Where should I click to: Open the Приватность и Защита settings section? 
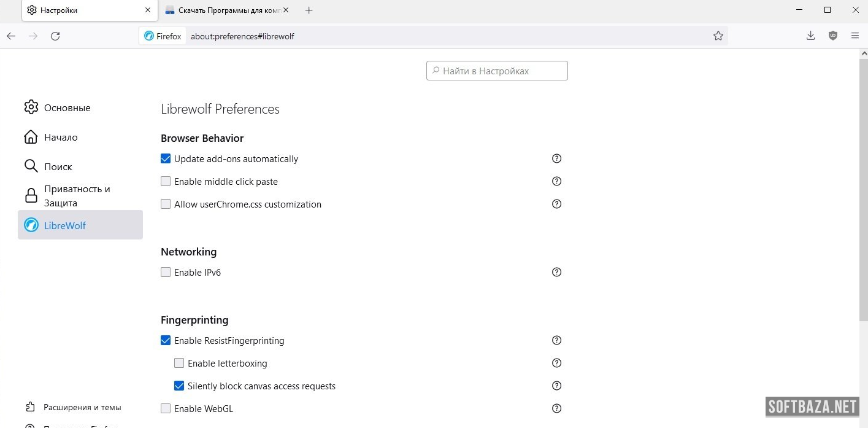click(76, 196)
